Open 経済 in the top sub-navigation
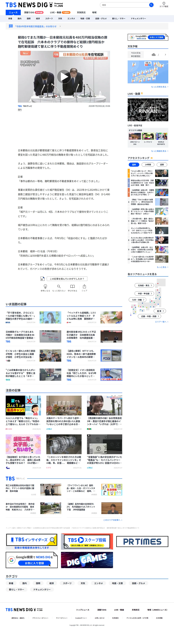Screen dimensions: 174x644 [38, 19]
